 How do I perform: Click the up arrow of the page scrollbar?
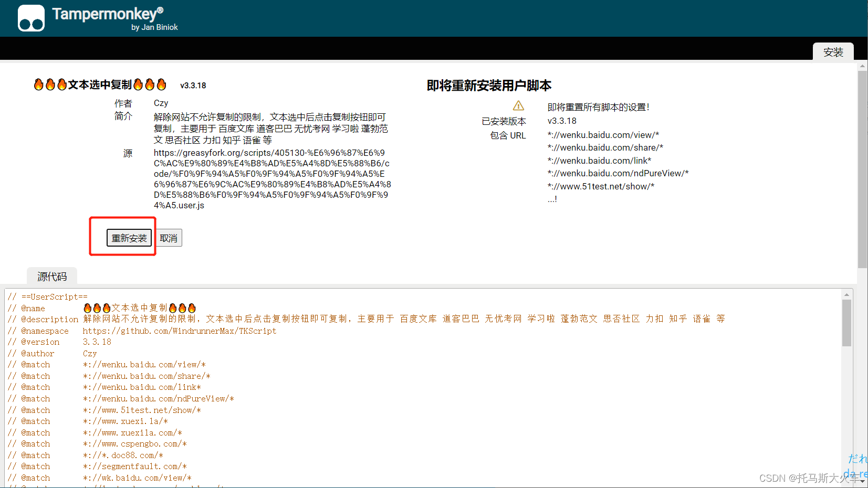pos(862,66)
